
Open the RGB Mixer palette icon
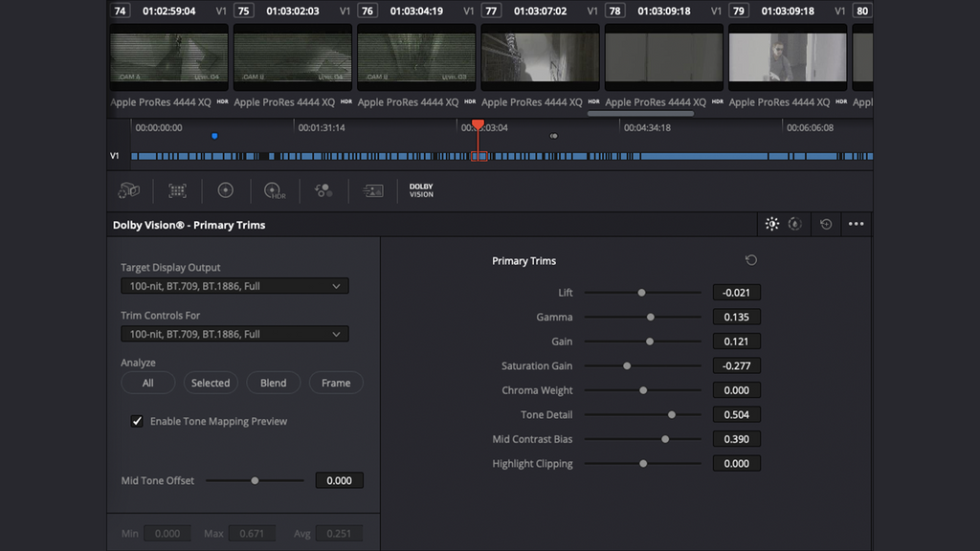[x=323, y=190]
